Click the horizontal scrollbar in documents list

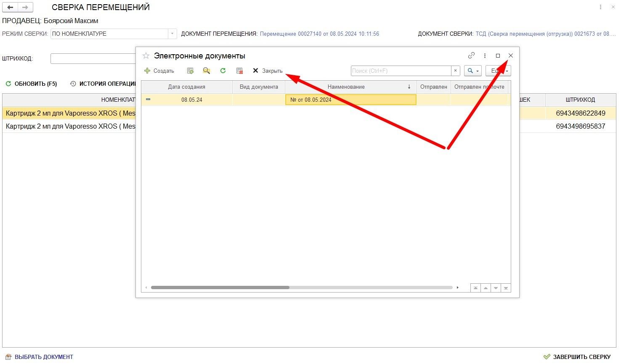coord(220,288)
